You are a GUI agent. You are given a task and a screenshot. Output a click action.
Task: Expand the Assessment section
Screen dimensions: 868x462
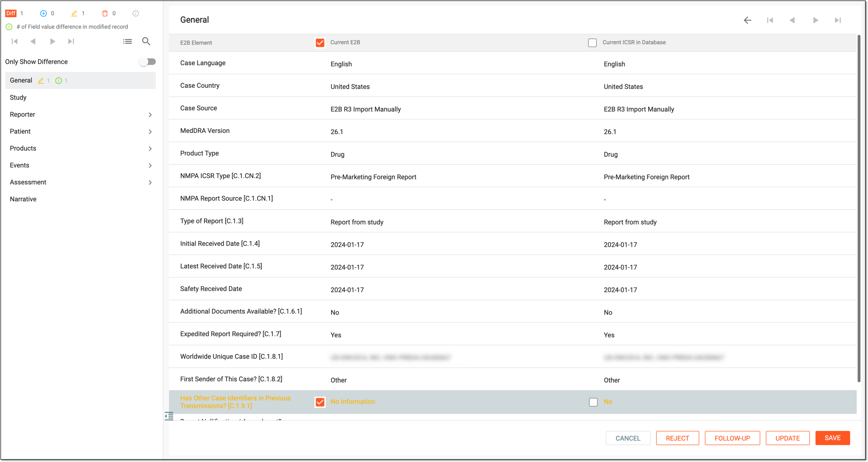[x=150, y=183]
